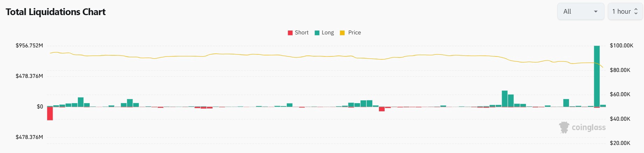Viewport: 644px width, 153px height.
Task: Open the 1 hour interval selector
Action: (621, 12)
